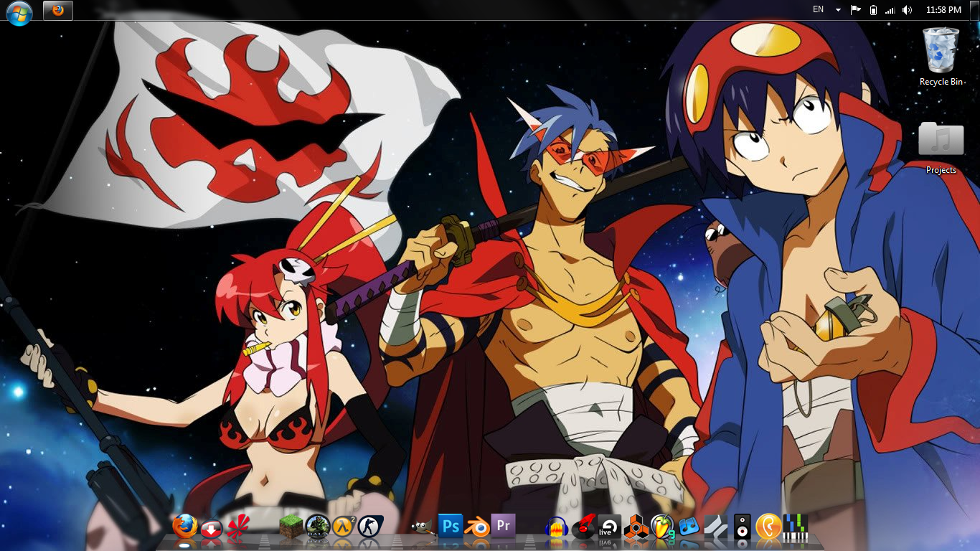
Task: Launch Counter-Strike
Action: pos(369,525)
